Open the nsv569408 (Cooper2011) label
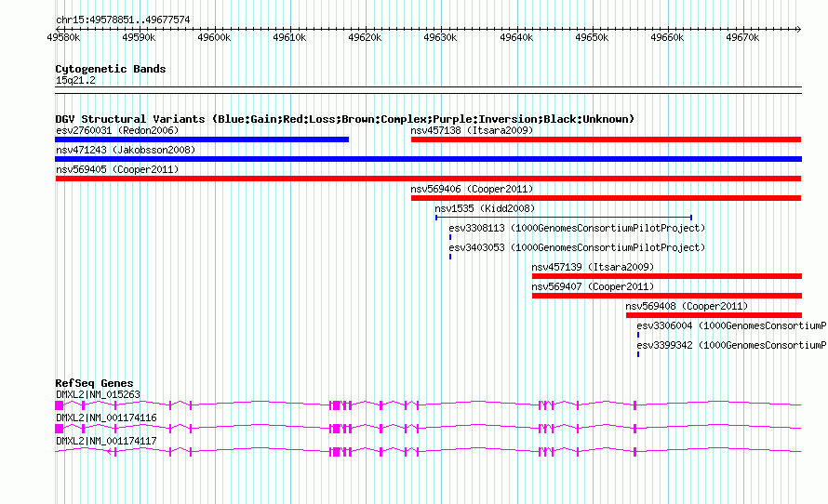The image size is (828, 504). coord(687,306)
